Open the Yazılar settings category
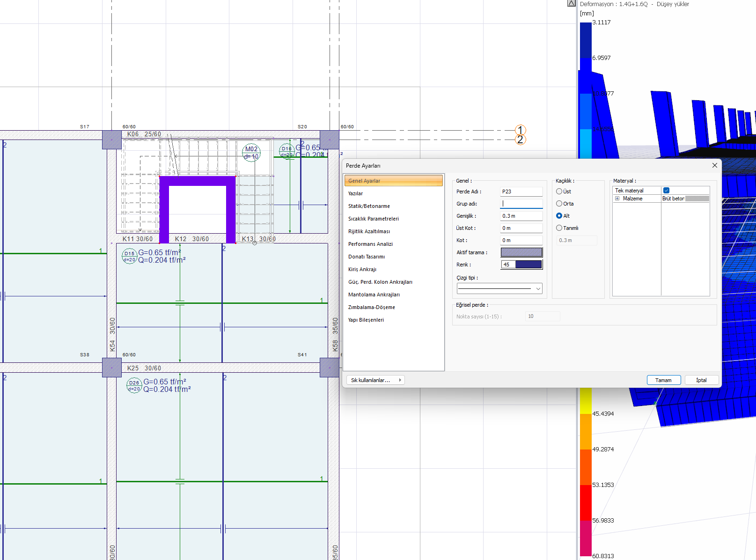This screenshot has width=756, height=560. 355,193
